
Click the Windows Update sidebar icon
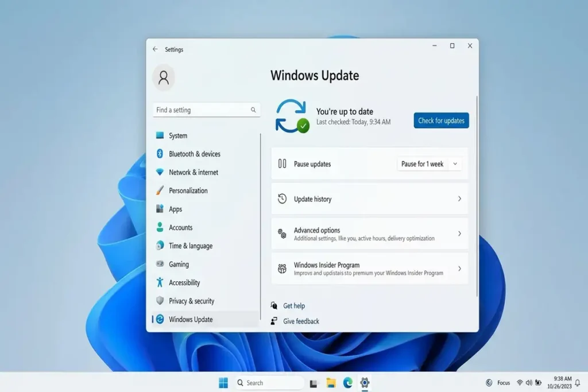160,319
